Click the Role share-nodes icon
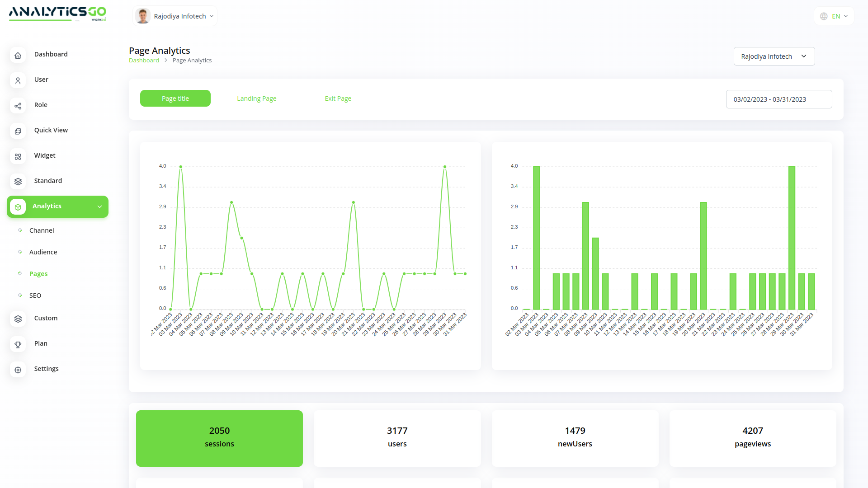The height and width of the screenshot is (488, 868). (x=18, y=106)
